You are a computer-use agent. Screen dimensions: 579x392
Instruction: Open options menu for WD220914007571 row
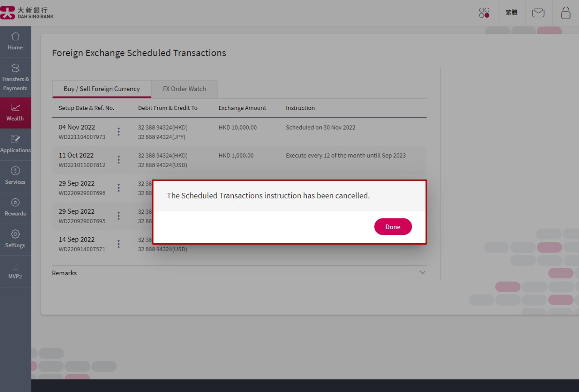[x=119, y=244]
